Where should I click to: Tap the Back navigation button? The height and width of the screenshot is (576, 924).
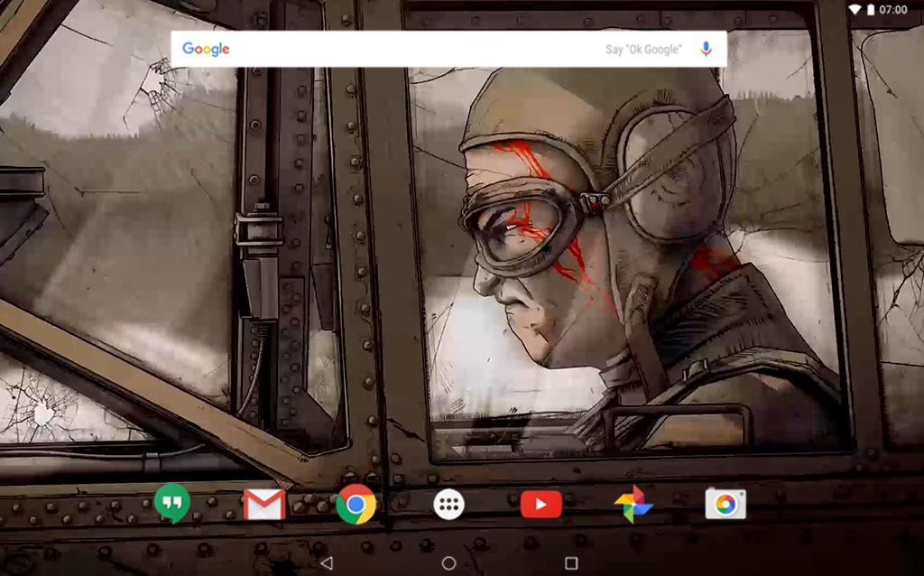327,563
